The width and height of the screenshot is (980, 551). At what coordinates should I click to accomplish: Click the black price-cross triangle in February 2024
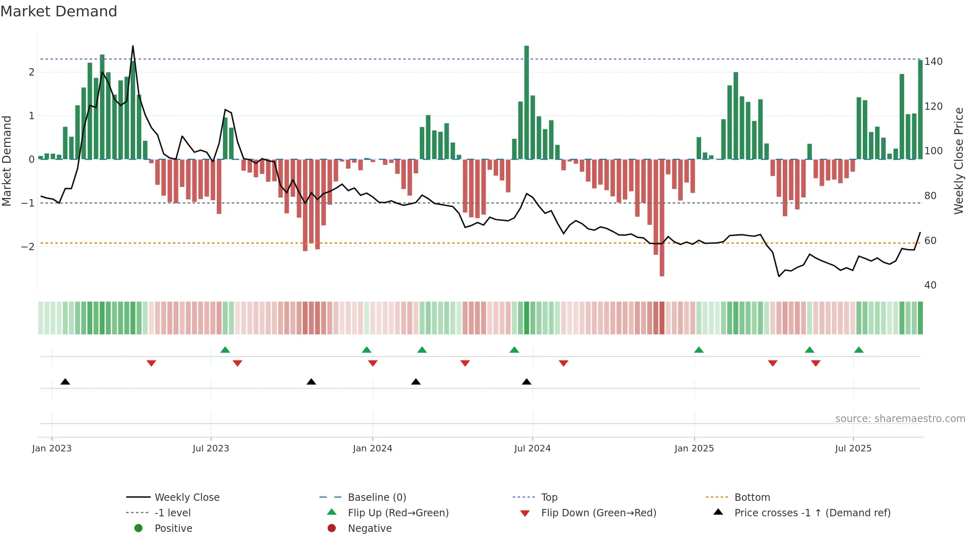(x=416, y=382)
